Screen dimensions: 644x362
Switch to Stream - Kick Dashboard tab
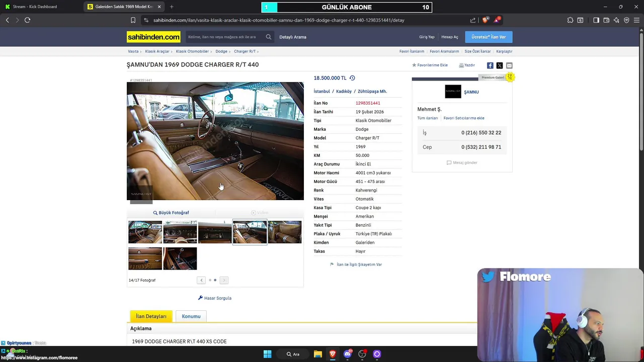click(35, 7)
